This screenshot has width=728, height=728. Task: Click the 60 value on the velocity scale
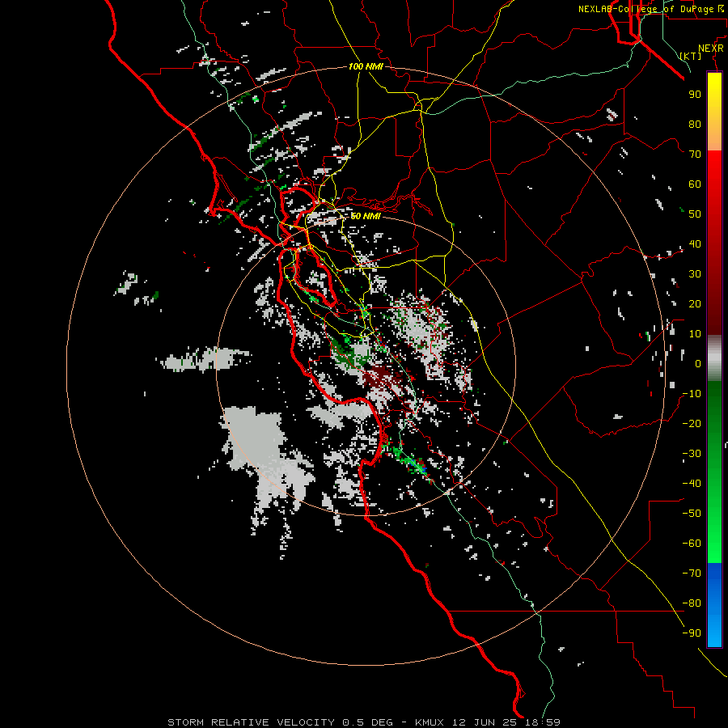[695, 184]
